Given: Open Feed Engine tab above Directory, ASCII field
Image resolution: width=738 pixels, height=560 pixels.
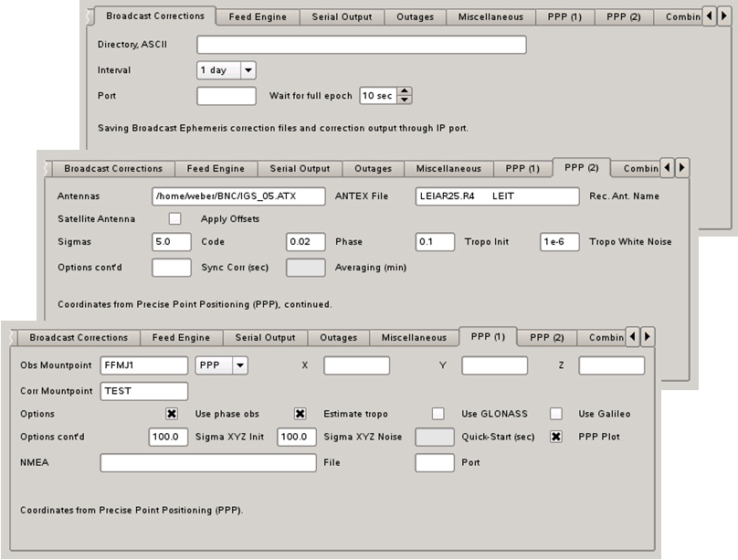Looking at the screenshot, I should (x=257, y=16).
